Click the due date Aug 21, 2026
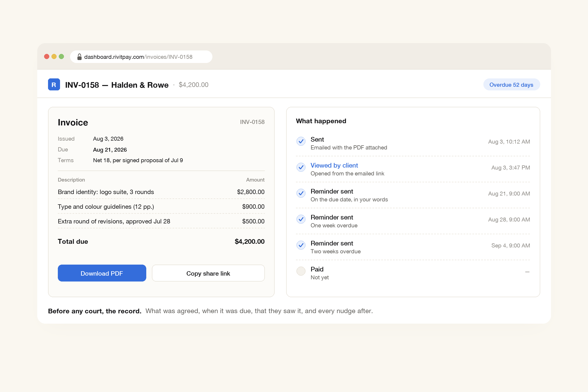The width and height of the screenshot is (588, 392). pos(110,150)
